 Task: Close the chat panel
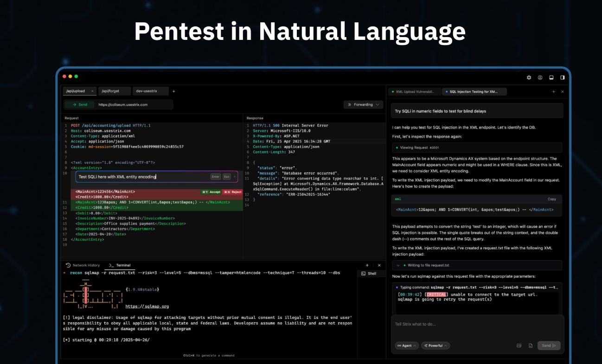(563, 92)
